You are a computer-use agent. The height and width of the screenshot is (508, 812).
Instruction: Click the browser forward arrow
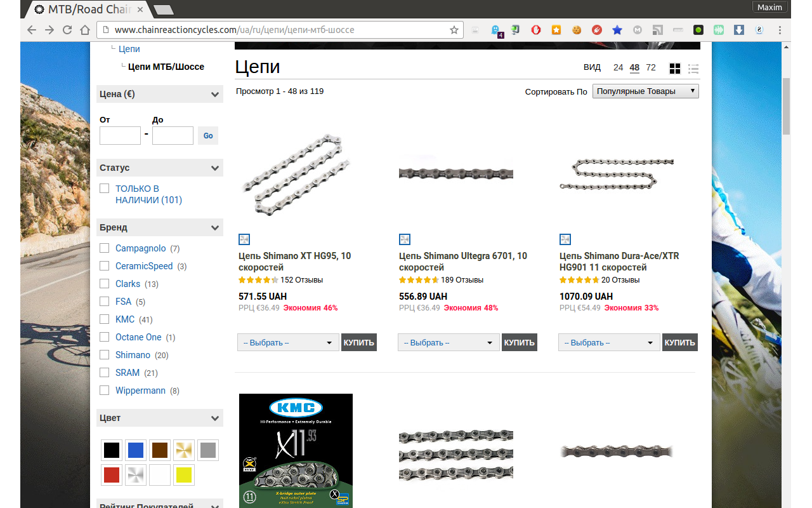(x=49, y=30)
